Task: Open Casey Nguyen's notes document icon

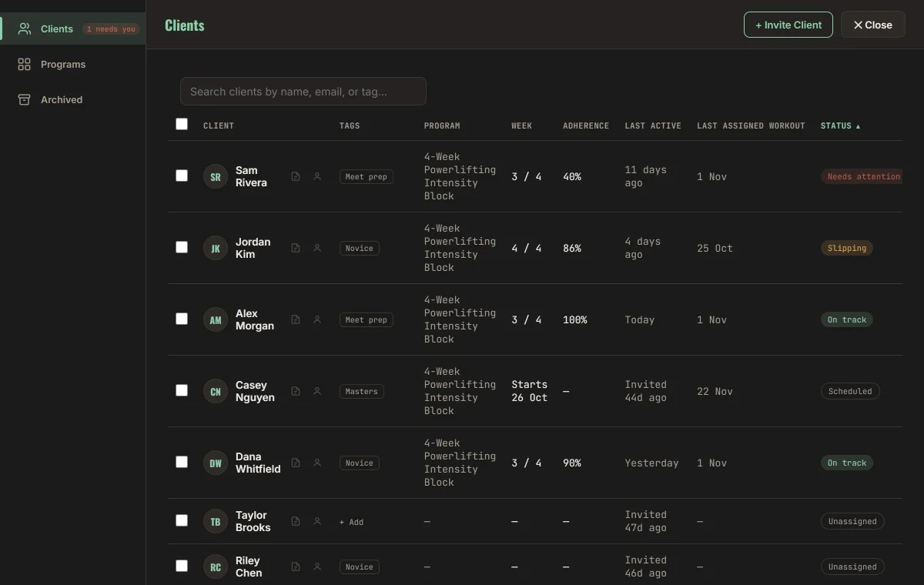Action: pos(296,391)
